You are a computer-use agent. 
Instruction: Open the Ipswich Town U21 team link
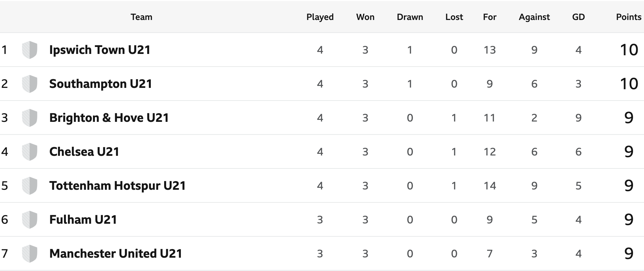(x=100, y=50)
